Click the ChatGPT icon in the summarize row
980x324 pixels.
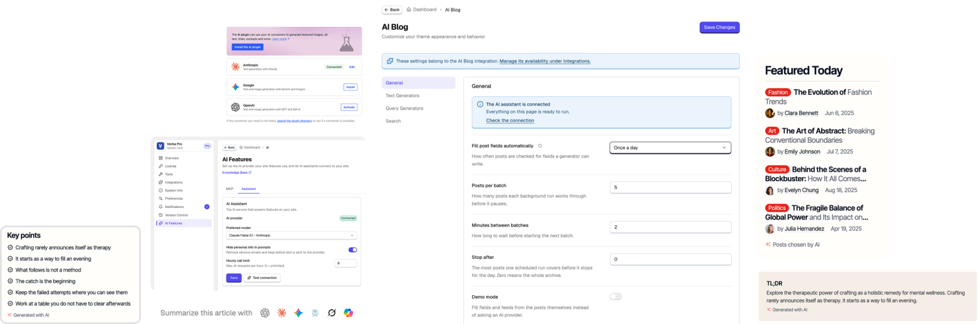point(265,313)
